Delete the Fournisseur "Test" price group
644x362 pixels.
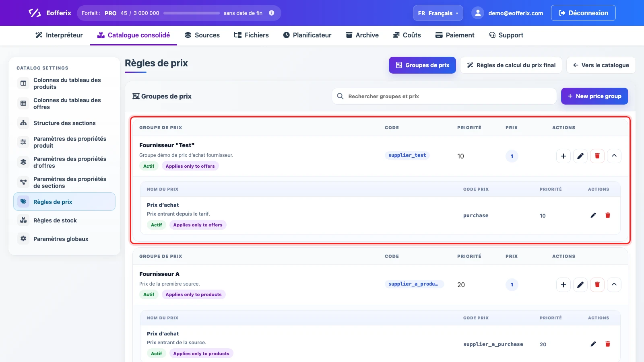(x=597, y=156)
